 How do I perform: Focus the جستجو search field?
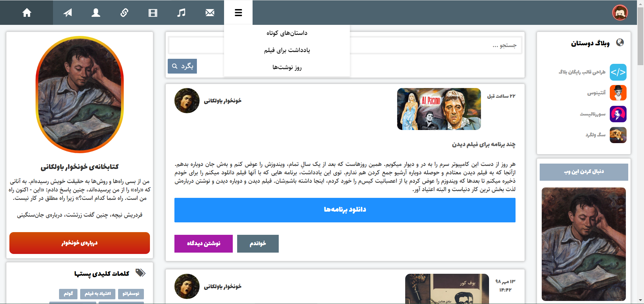coord(345,45)
